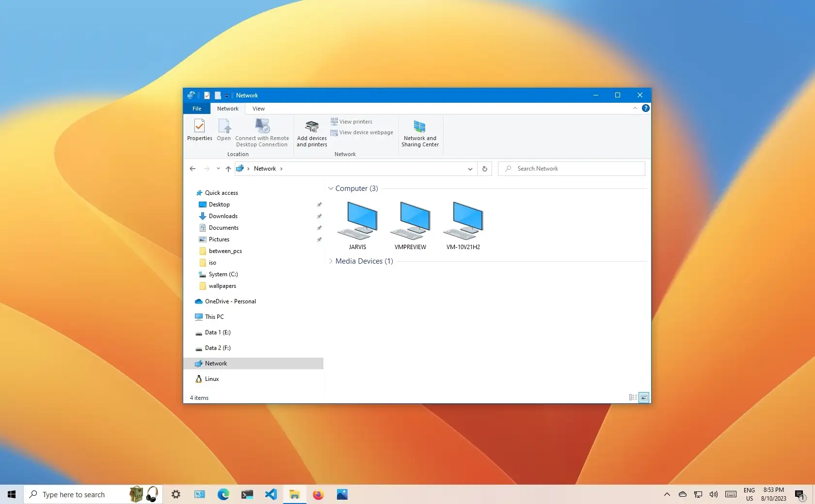Select the VMPREVIEW computer
This screenshot has width=815, height=504.
click(x=410, y=225)
